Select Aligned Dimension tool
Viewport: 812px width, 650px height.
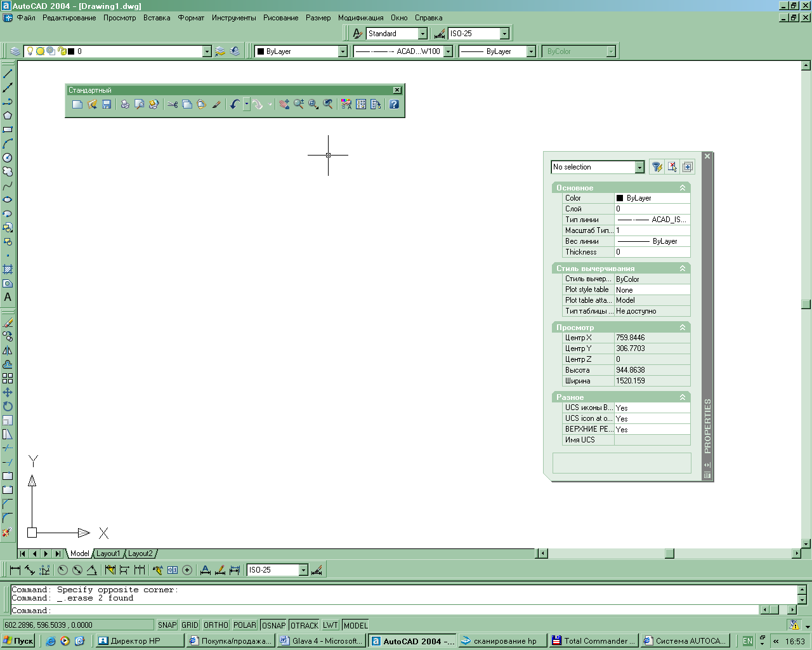30,570
